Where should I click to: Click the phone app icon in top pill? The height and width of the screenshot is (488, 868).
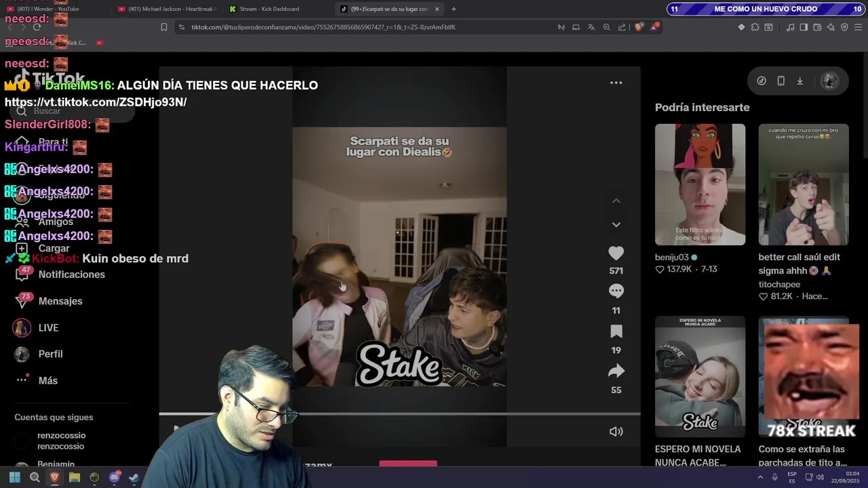point(781,81)
